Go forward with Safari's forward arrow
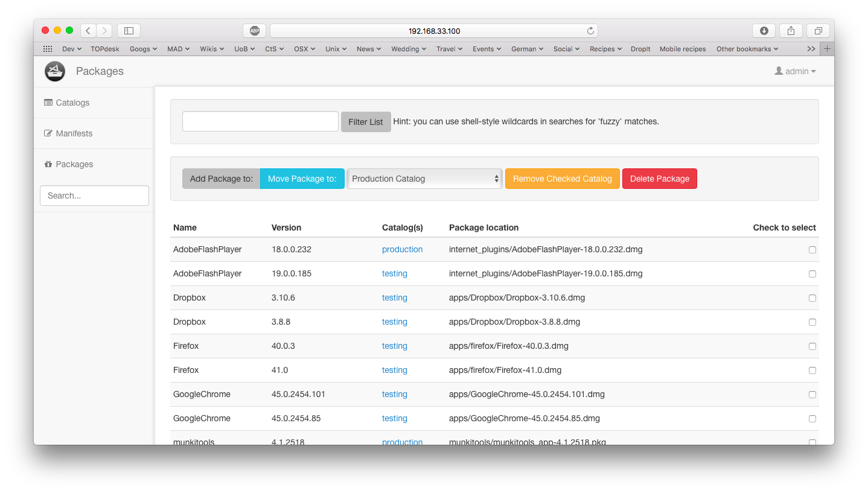 (x=104, y=31)
